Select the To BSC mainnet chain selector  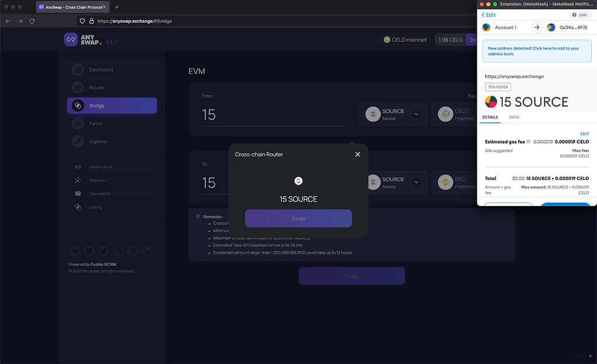tap(454, 182)
